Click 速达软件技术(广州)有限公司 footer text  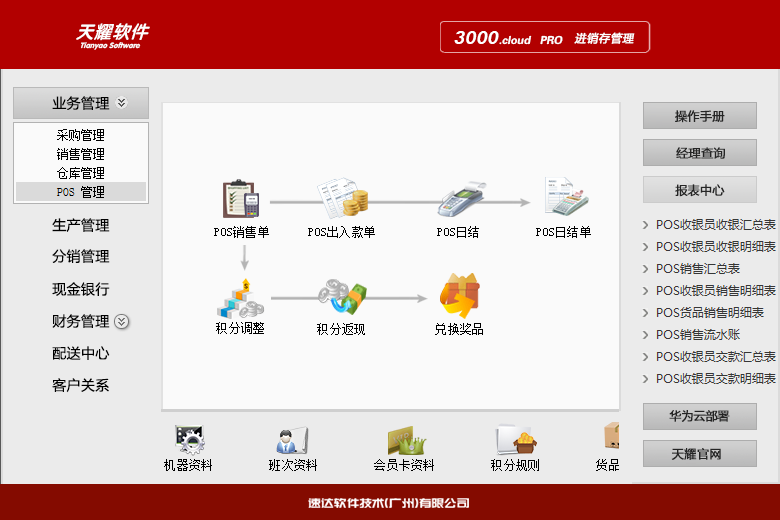tap(389, 503)
